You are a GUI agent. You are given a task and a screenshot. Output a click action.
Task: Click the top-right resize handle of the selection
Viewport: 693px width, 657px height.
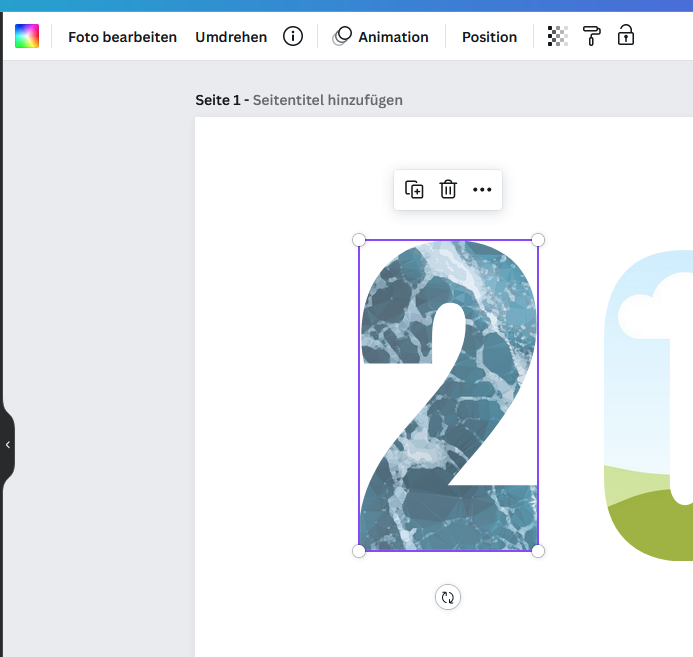point(538,240)
